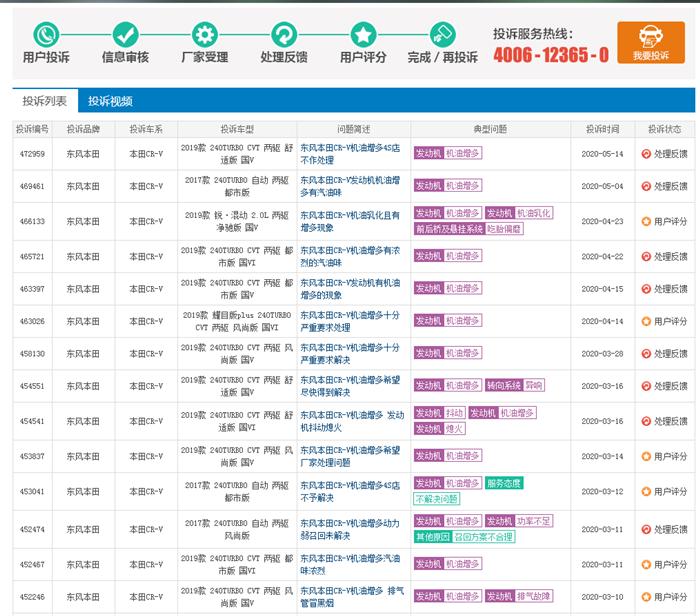Click the 处理反馈 refresh step icon
This screenshot has width=700, height=616.
pyautogui.click(x=284, y=34)
